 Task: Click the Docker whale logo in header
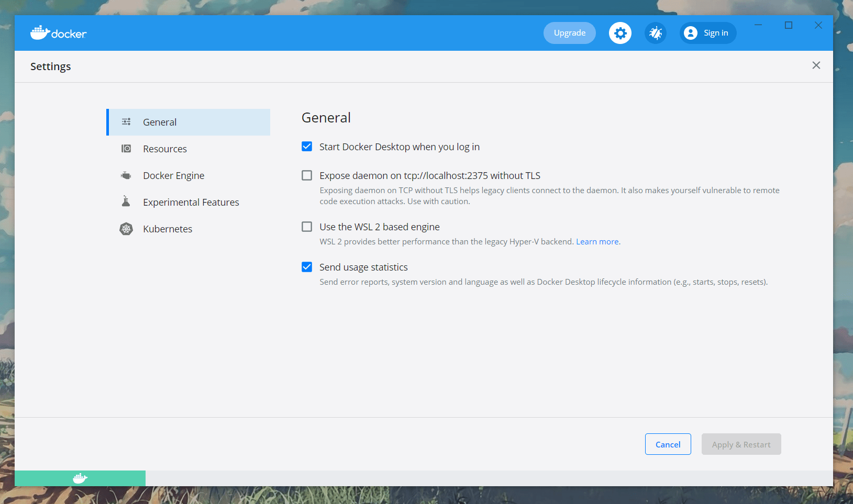[58, 33]
